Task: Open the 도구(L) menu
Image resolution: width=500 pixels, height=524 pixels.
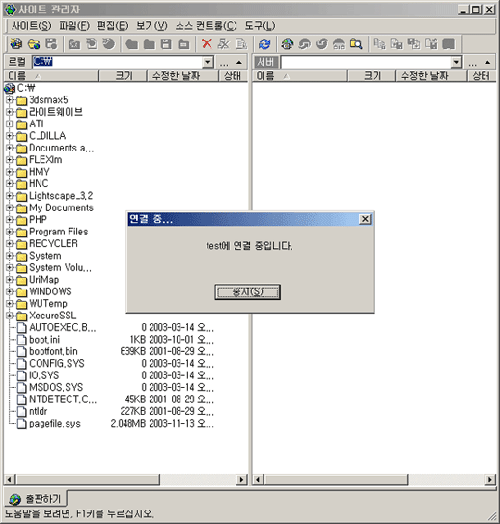Action: 260,26
